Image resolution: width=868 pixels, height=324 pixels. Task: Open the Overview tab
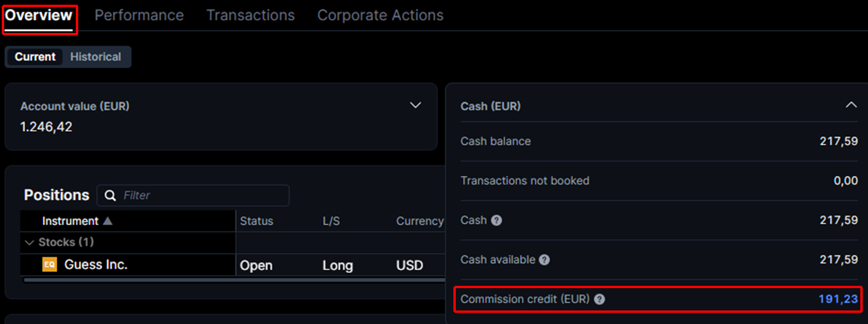pos(39,15)
